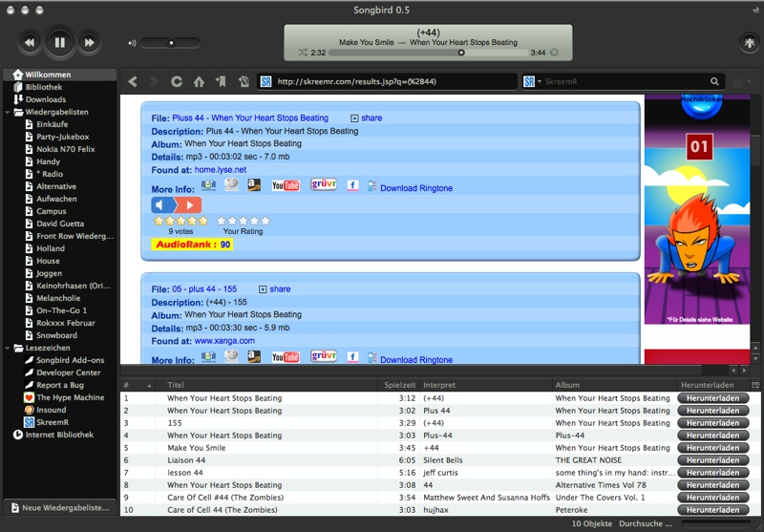Click the blue speaker button in first result

(163, 205)
